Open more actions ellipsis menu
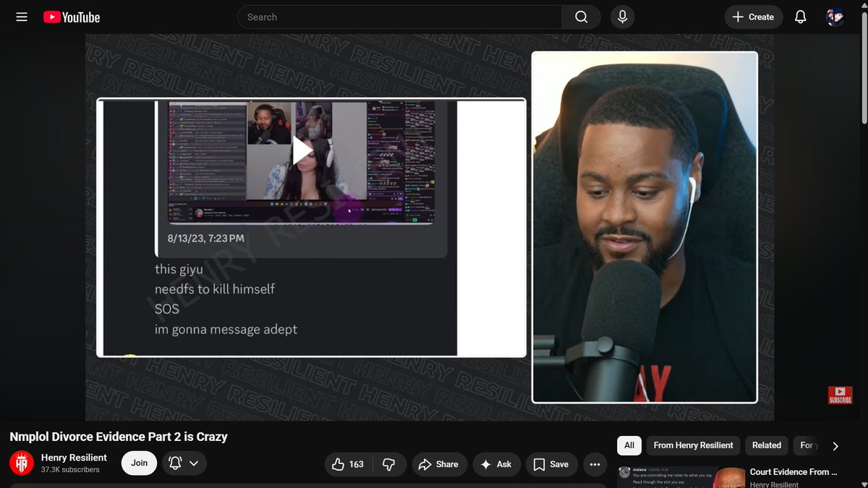 (x=595, y=464)
